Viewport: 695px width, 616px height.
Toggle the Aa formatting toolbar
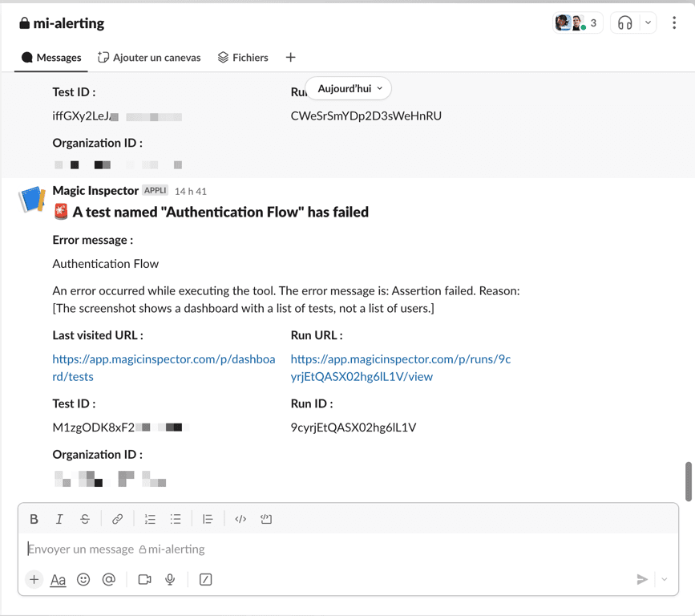[58, 579]
